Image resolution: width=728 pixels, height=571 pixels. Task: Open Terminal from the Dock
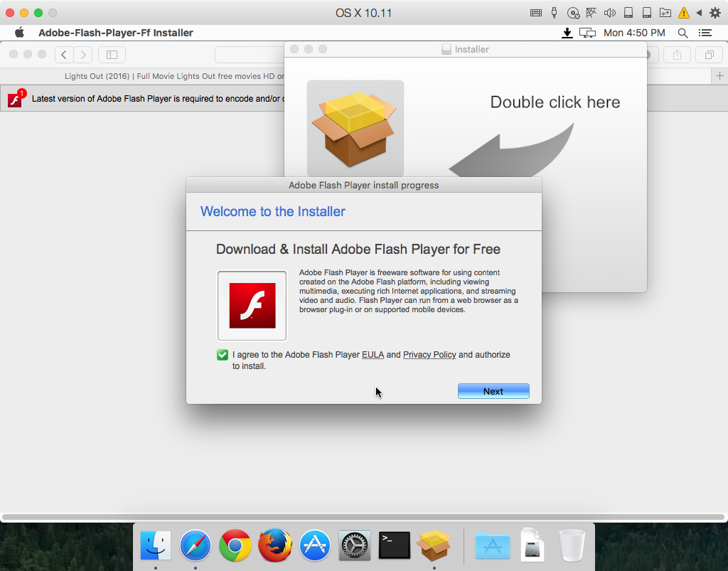point(394,545)
